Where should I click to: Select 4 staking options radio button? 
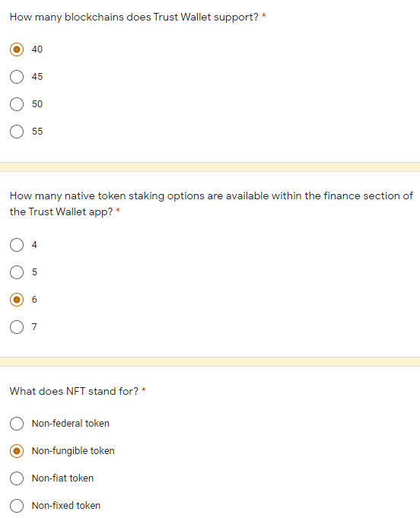click(17, 245)
